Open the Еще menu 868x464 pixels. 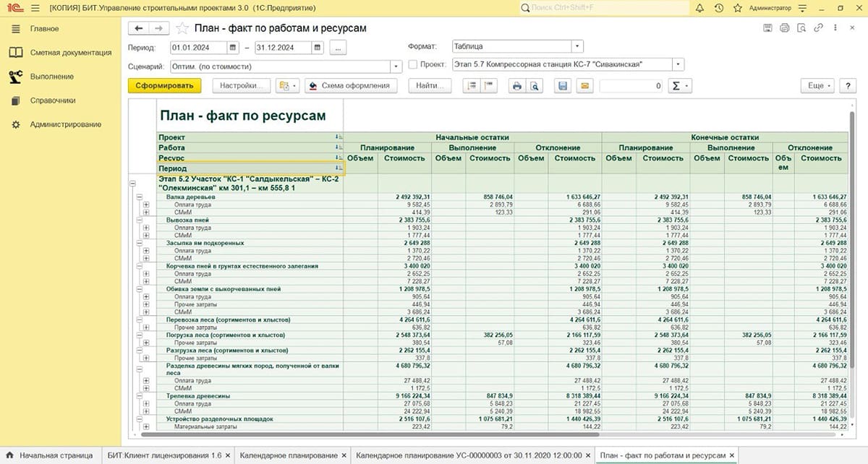pyautogui.click(x=818, y=85)
